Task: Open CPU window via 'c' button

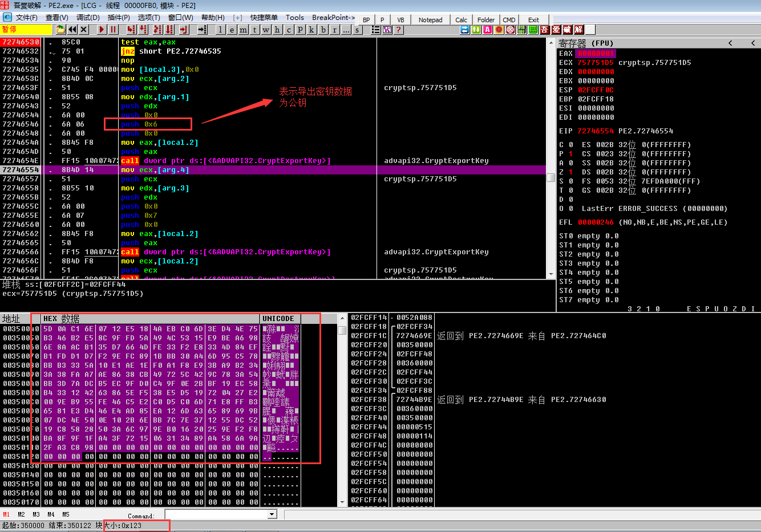Action: (289, 30)
